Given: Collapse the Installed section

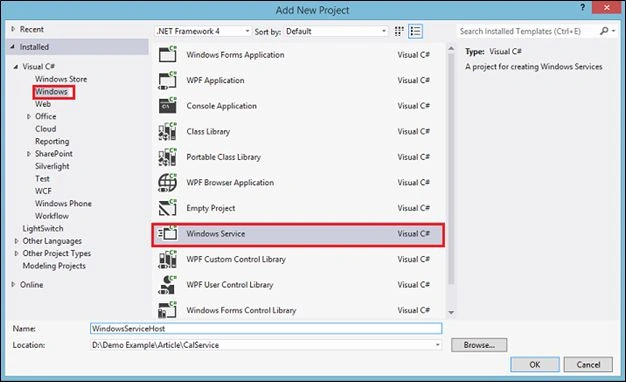Looking at the screenshot, I should [13, 47].
